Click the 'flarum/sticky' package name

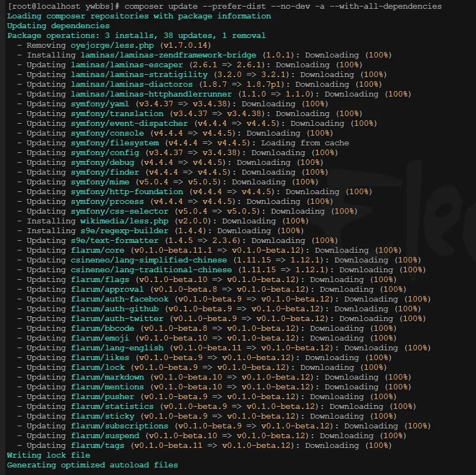(103, 416)
